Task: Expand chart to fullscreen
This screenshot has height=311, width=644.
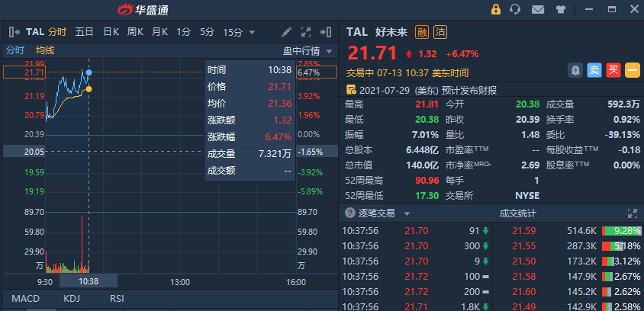Action: click(x=307, y=32)
